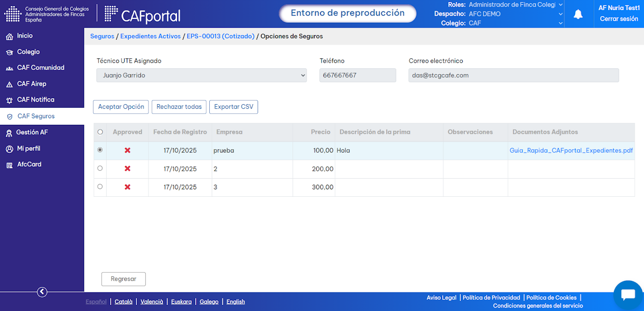Screen dimensions: 644x311
Task: Click the Aceptar Opción button
Action: click(x=121, y=107)
